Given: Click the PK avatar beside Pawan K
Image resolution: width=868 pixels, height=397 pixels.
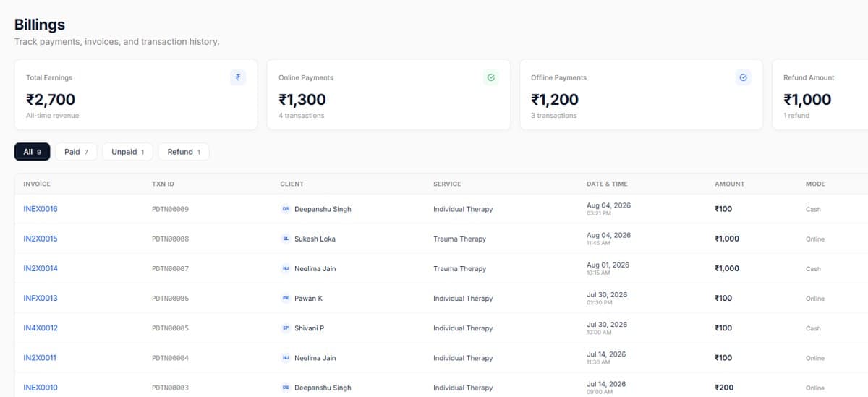Looking at the screenshot, I should [x=286, y=298].
